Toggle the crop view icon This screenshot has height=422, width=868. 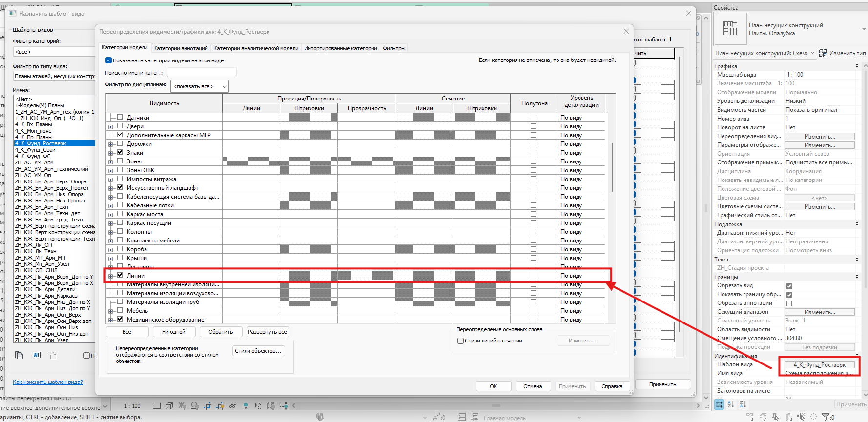(x=207, y=406)
